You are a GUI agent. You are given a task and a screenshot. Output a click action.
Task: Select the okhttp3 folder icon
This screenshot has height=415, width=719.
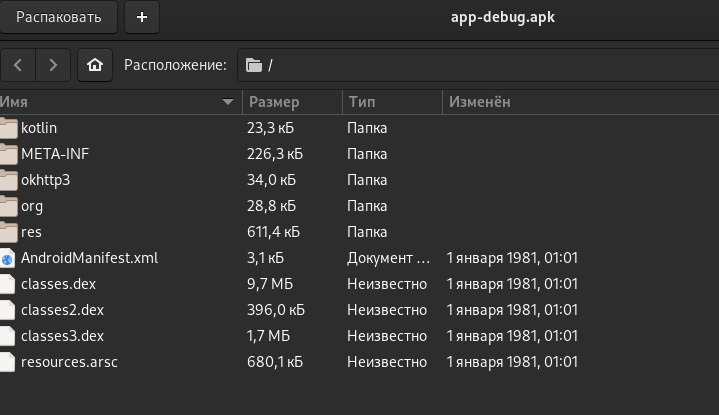[8, 180]
